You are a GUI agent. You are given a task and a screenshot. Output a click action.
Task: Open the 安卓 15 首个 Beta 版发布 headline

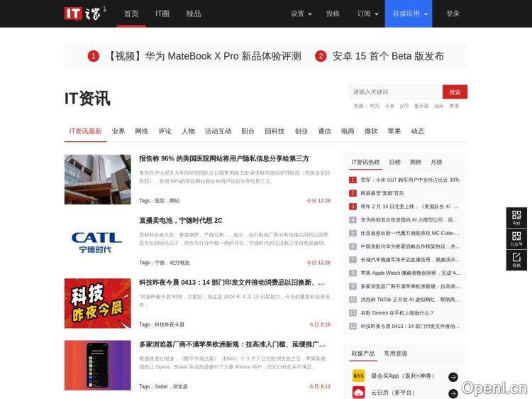(x=388, y=56)
